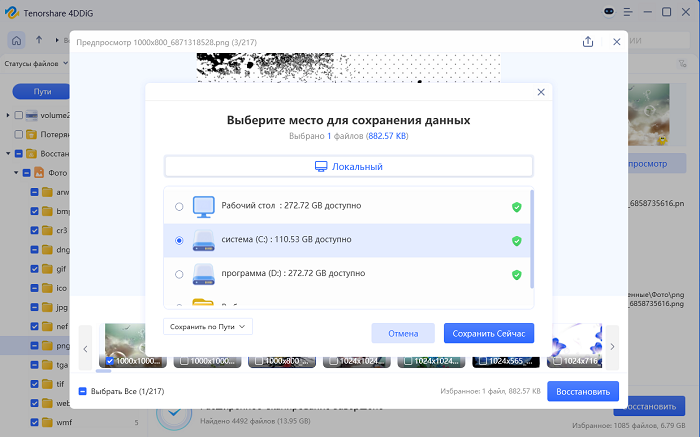
Task: Click the share/export icon in the preview window
Action: pyautogui.click(x=588, y=42)
